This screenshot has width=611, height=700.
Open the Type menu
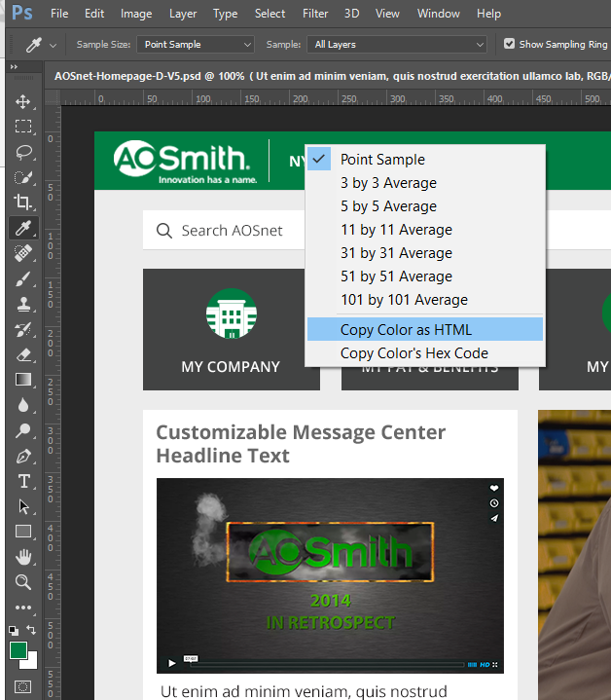(x=225, y=14)
